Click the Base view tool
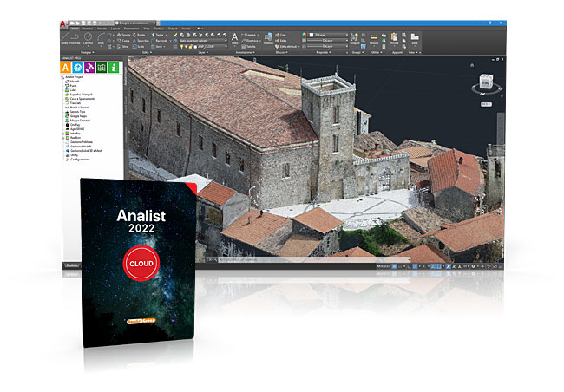The width and height of the screenshot is (564, 392). point(415,38)
